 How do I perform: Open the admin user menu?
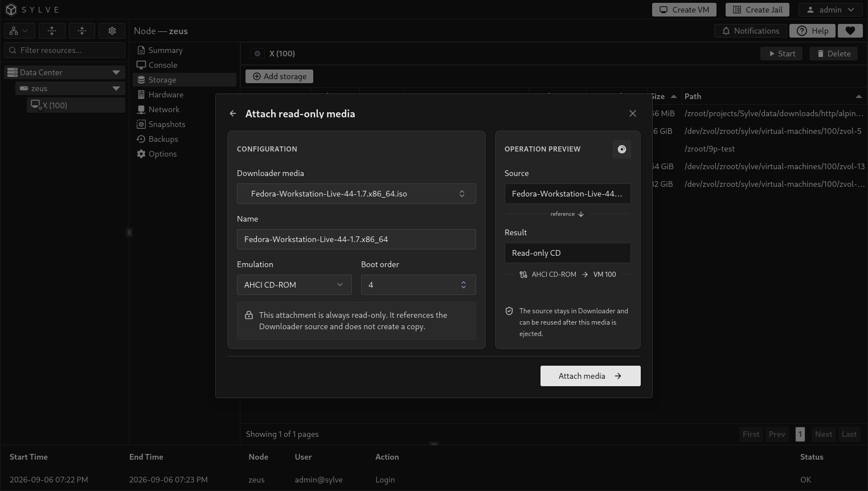coord(831,10)
